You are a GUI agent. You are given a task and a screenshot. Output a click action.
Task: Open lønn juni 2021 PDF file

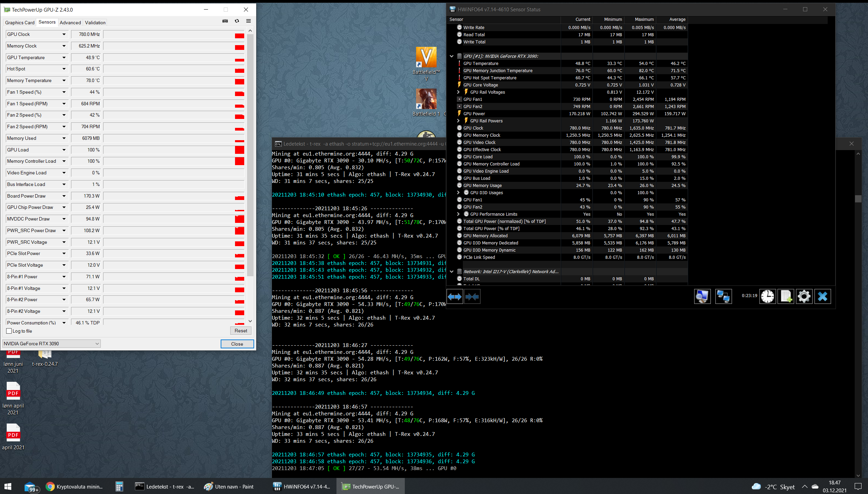coord(13,362)
